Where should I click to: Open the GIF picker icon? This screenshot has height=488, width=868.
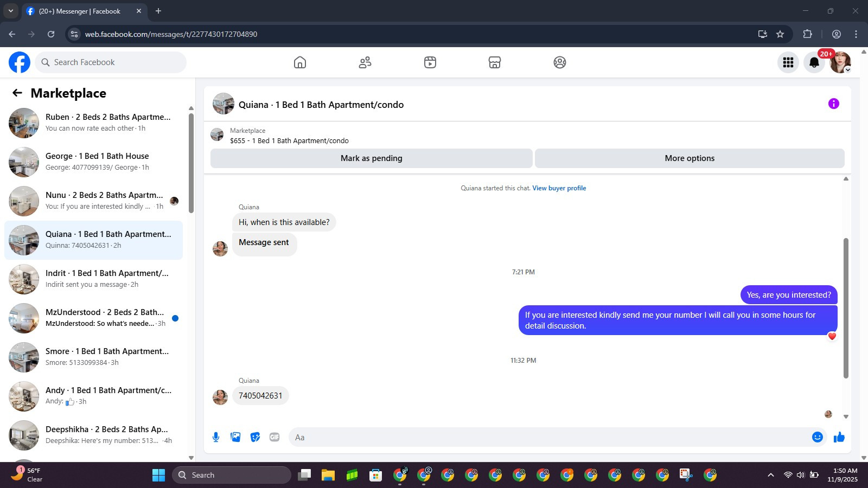point(275,437)
